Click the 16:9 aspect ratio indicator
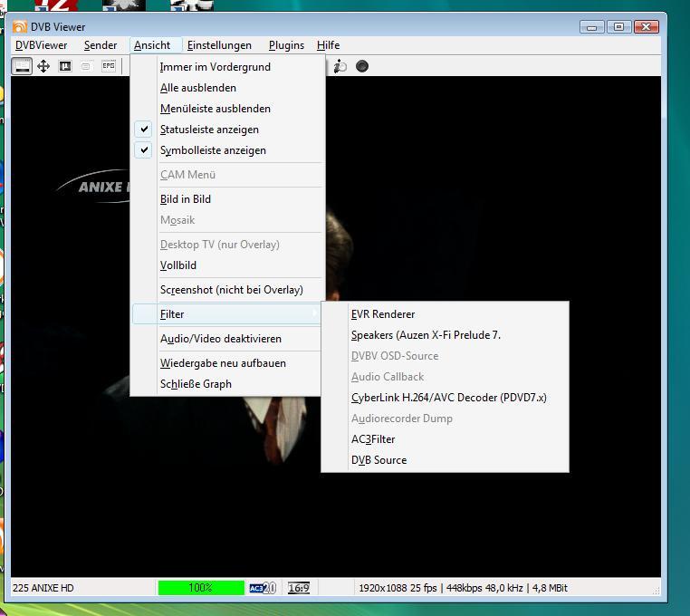The image size is (690, 616). coord(299,588)
